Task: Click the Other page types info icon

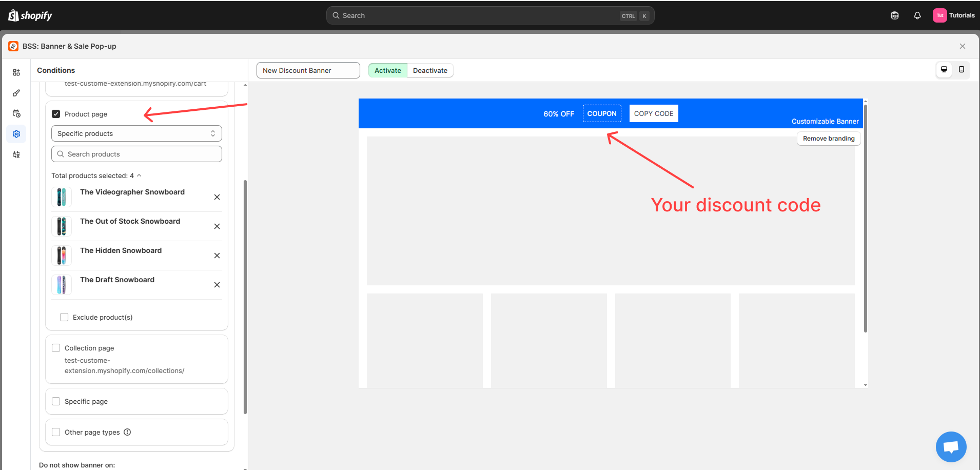Action: (127, 432)
